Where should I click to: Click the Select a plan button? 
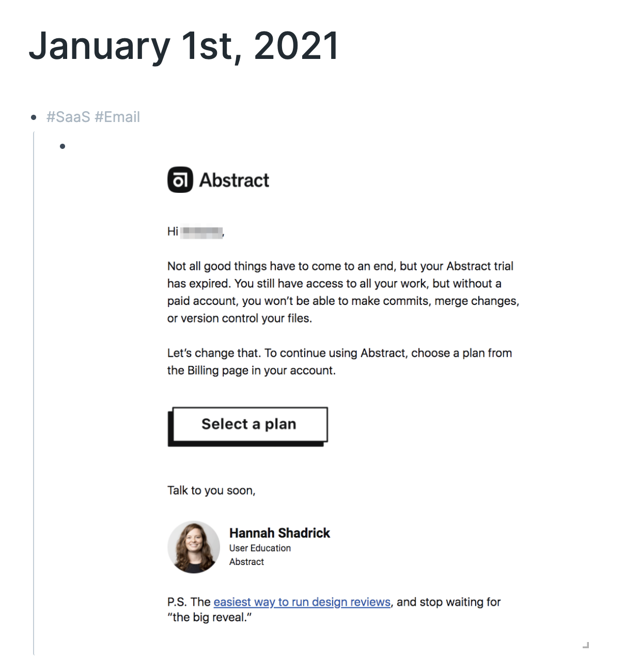[248, 426]
